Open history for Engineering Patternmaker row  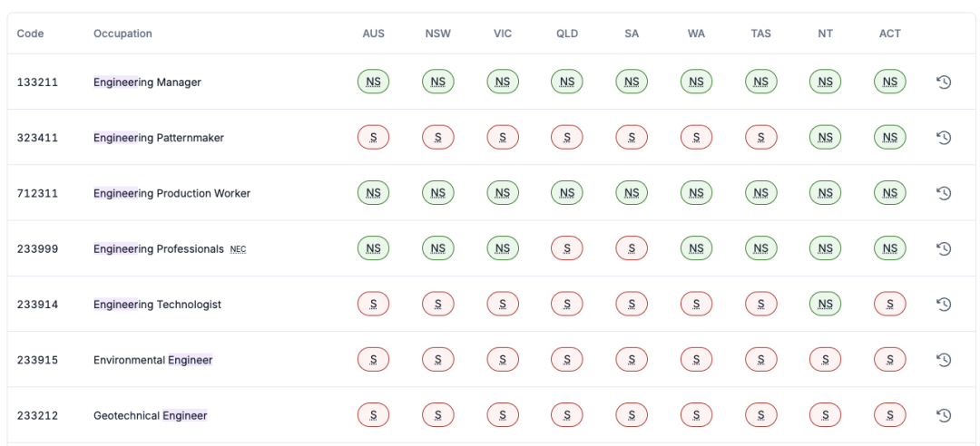944,138
